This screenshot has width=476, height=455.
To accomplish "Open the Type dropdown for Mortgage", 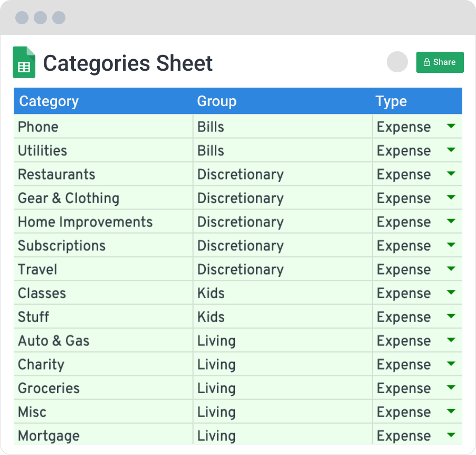I will (x=451, y=435).
